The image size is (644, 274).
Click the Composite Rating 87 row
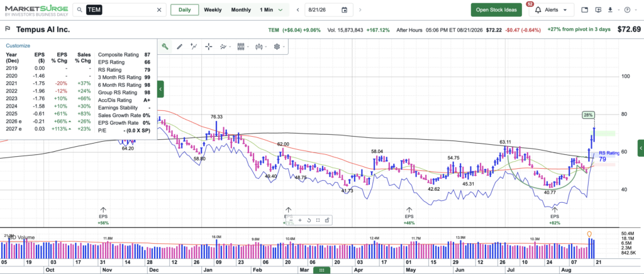pos(124,55)
